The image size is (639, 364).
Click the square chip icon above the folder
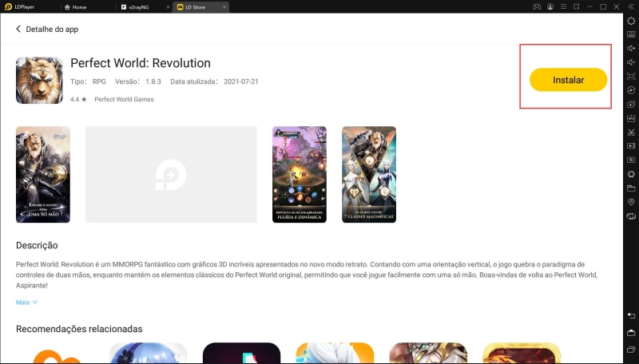[631, 174]
